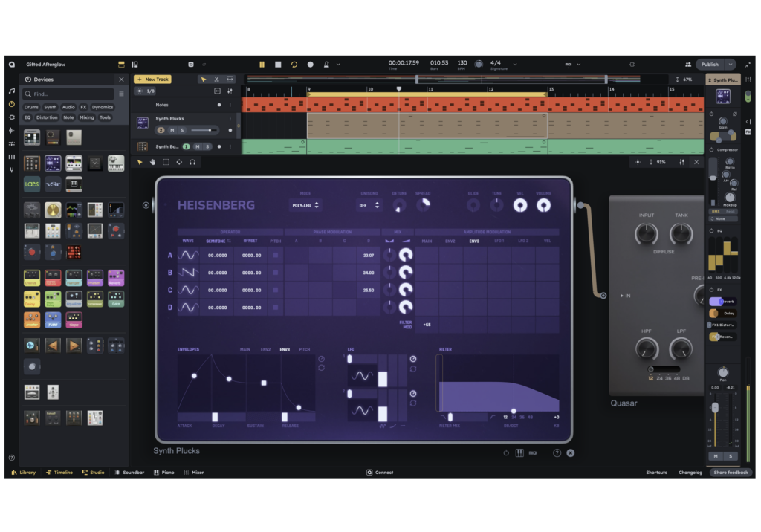Click the Share feedback button
761x532 pixels.
(x=731, y=473)
